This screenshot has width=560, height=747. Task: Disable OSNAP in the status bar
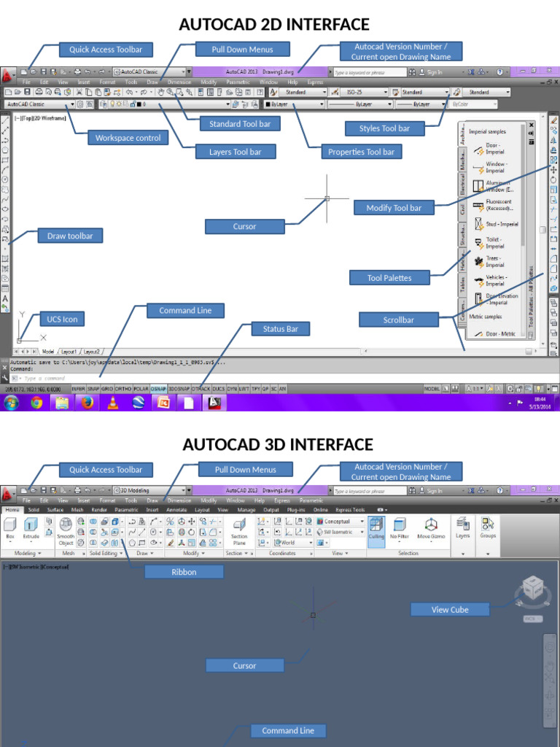pos(158,389)
